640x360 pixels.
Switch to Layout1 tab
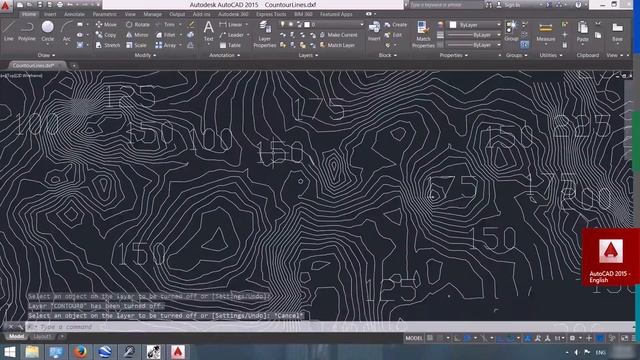pos(42,337)
